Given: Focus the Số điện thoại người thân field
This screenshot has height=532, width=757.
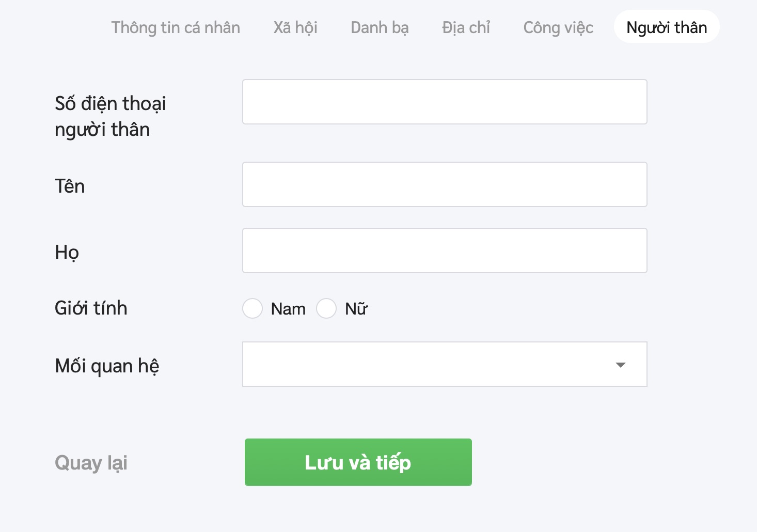Looking at the screenshot, I should (x=445, y=102).
